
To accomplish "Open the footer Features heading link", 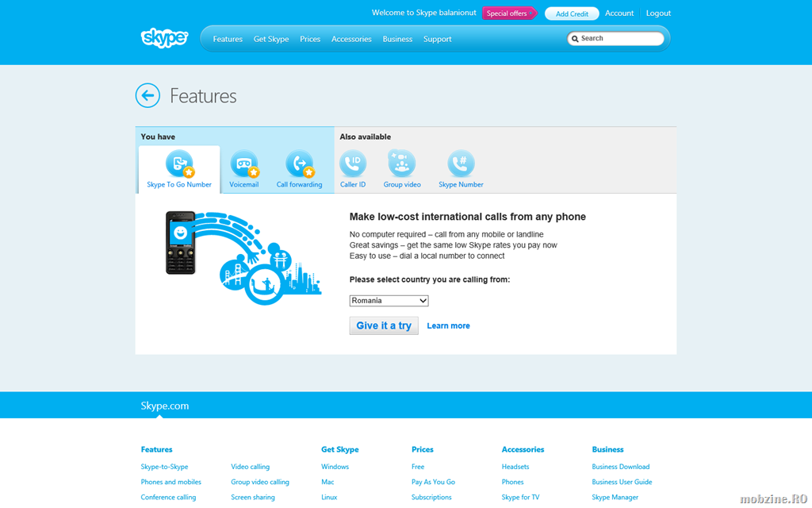I will [156, 449].
